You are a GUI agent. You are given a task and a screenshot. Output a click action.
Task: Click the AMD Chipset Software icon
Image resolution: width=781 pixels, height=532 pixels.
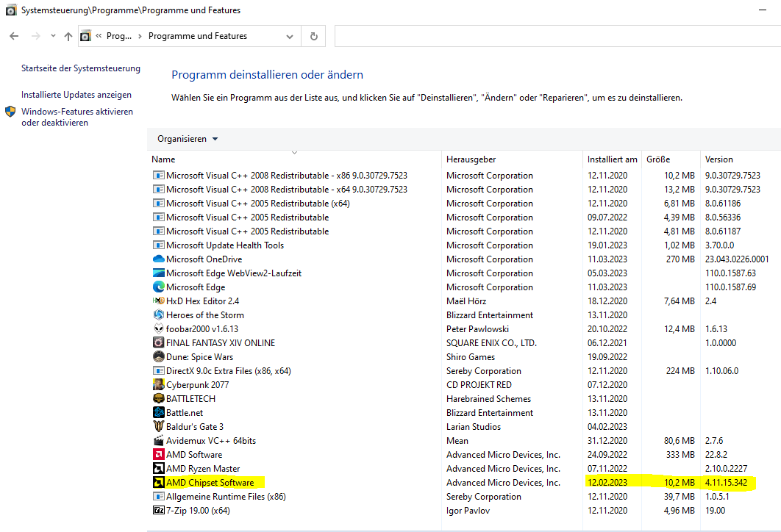[x=158, y=482]
